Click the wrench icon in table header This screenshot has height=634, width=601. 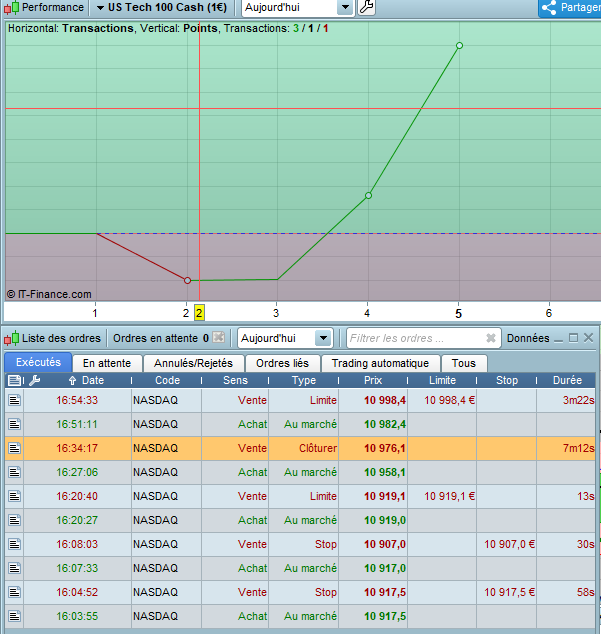[x=35, y=380]
